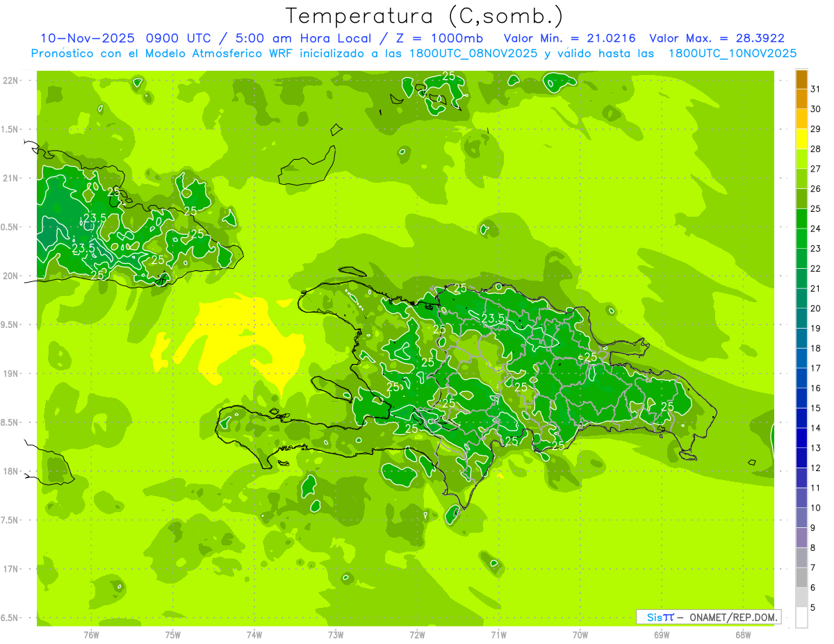834x644 pixels.
Task: Click the colorbar swatch between 27 and 28
Action: coord(801,159)
